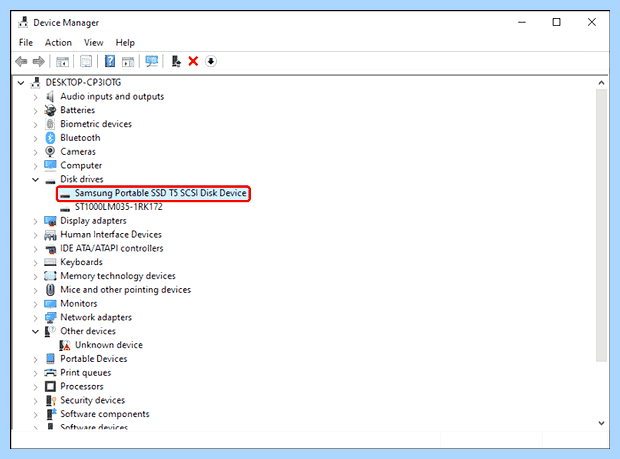Screen dimensions: 620x459
Task: Select the Human Interface Devices label
Action: [111, 234]
